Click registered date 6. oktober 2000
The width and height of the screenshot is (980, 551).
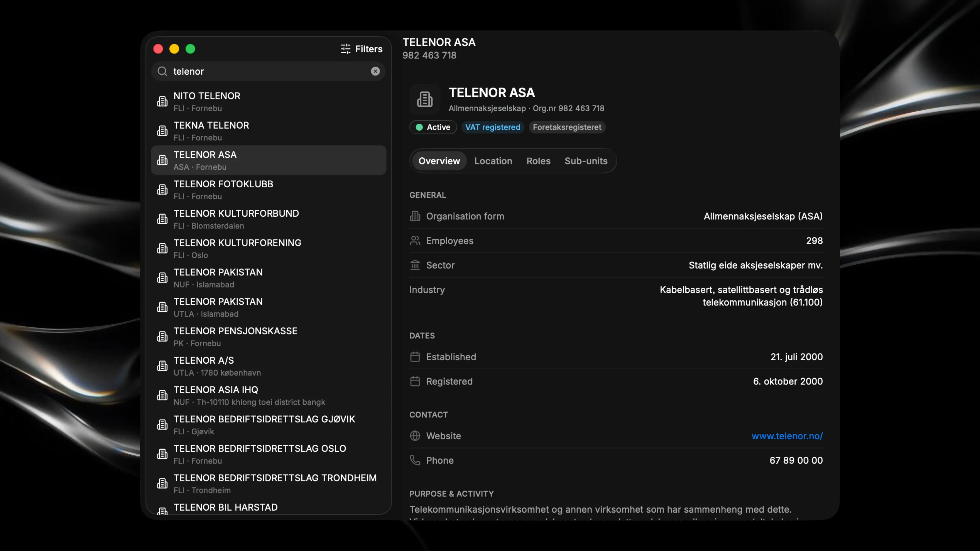coord(788,381)
